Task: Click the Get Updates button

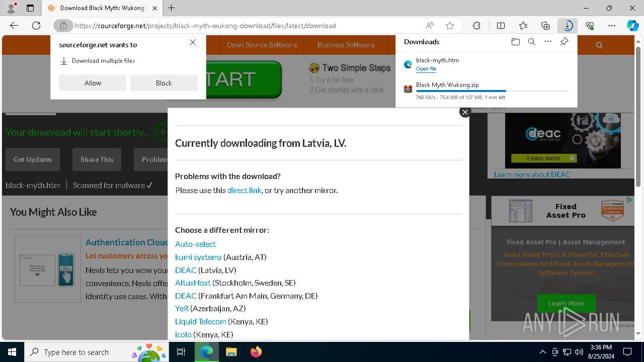Action: pos(33,159)
